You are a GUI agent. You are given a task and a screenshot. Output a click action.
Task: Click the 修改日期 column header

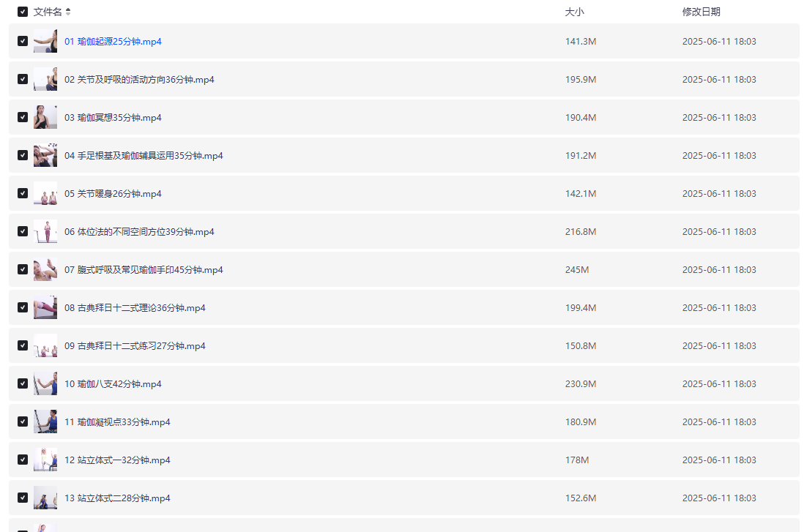click(x=701, y=12)
